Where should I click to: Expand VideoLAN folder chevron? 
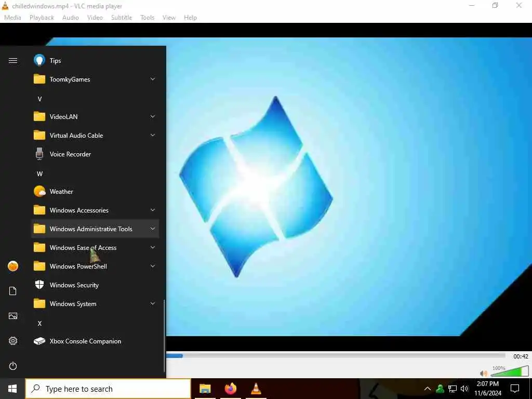click(x=153, y=116)
